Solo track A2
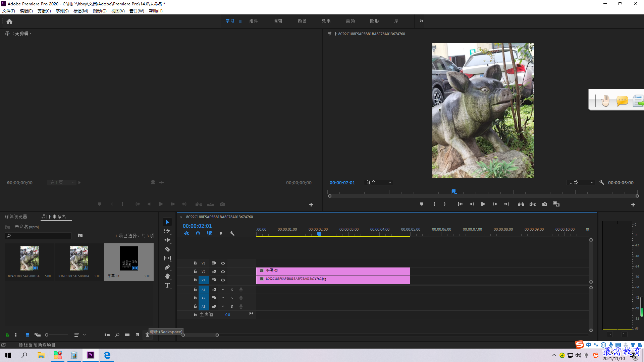Image resolution: width=644 pixels, height=362 pixels. [x=232, y=298]
